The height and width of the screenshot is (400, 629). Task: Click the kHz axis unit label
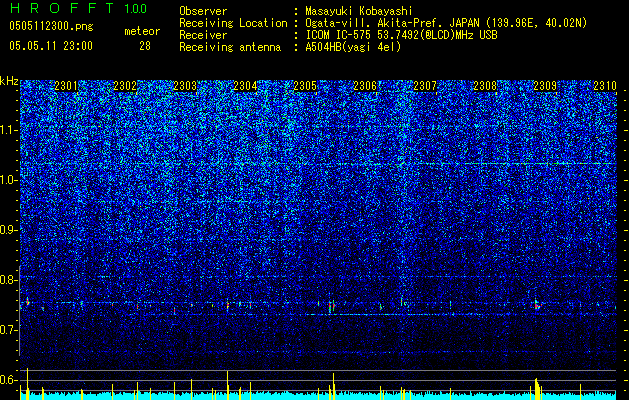[x=9, y=81]
